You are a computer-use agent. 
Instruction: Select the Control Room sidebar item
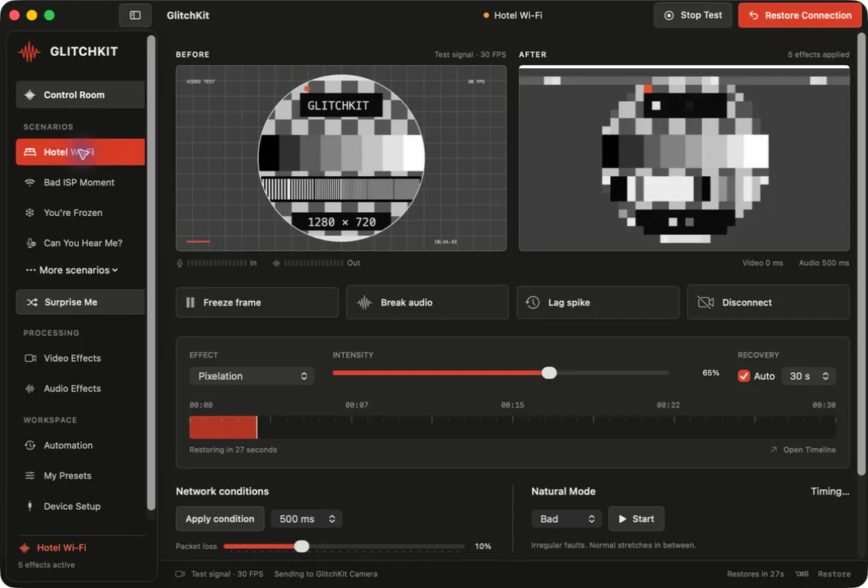80,95
